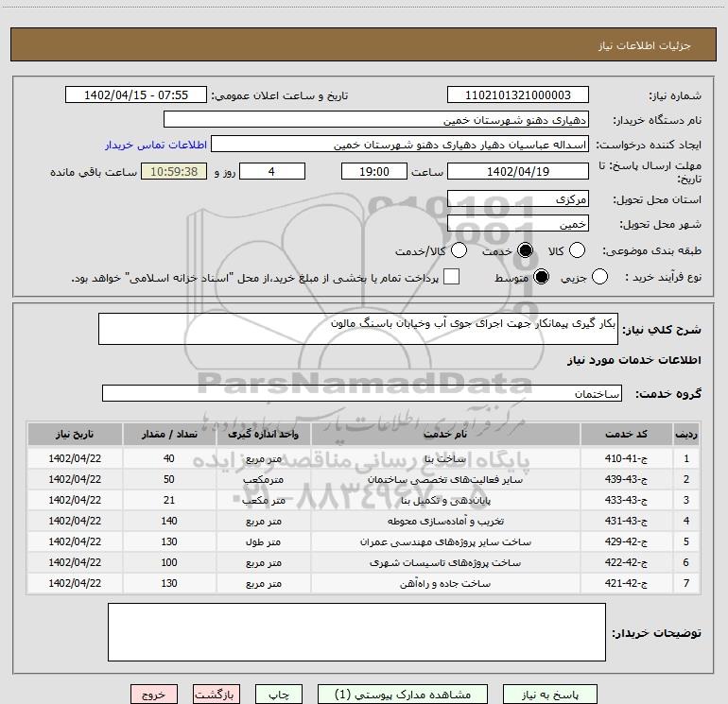Open the اطلاعات تماس خریدار link
Viewport: 728px width, 704px height.
pos(156,145)
